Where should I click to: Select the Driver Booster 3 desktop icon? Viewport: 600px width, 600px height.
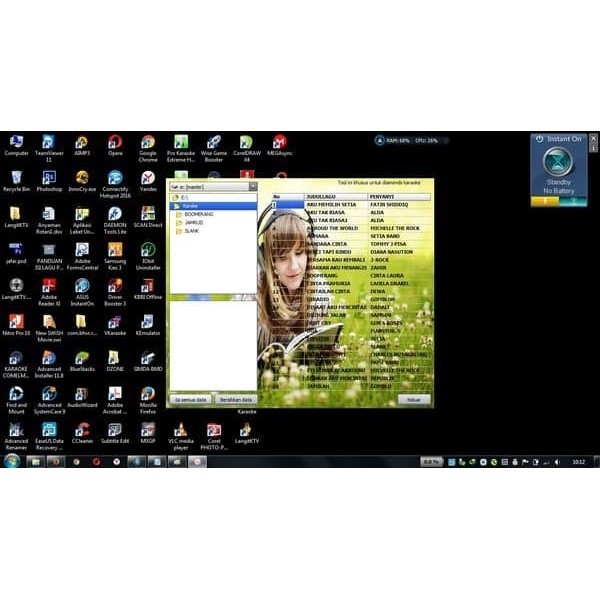(x=115, y=292)
